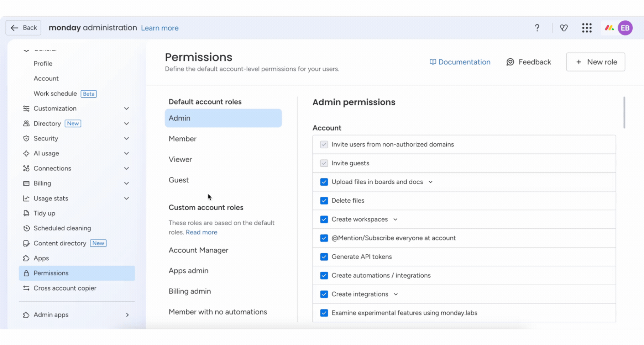Click the Directory people icon in sidebar

click(26, 123)
